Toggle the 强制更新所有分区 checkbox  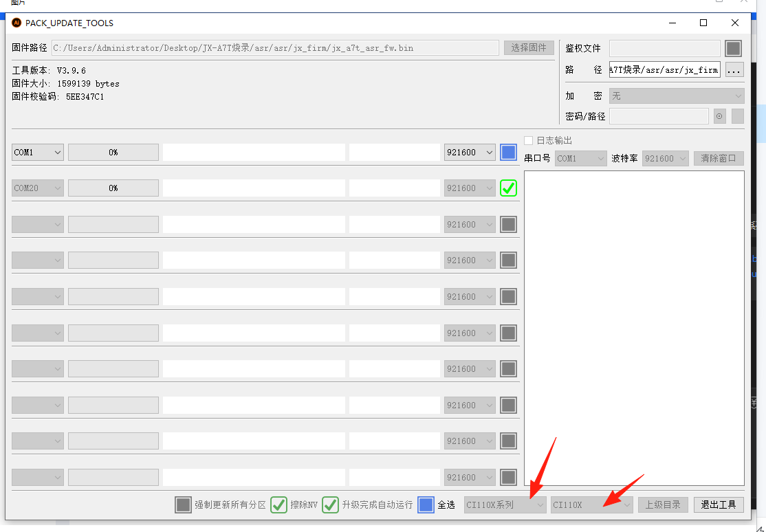coord(183,505)
